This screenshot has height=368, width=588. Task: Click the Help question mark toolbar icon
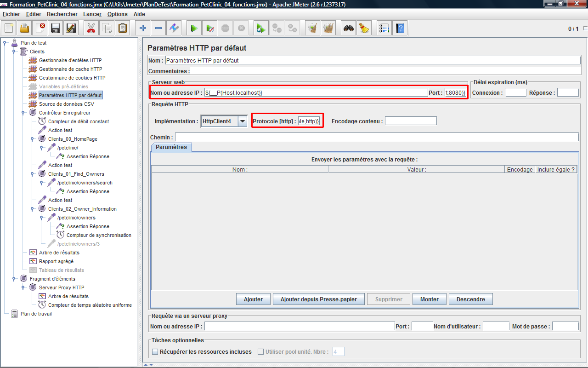[x=400, y=29]
